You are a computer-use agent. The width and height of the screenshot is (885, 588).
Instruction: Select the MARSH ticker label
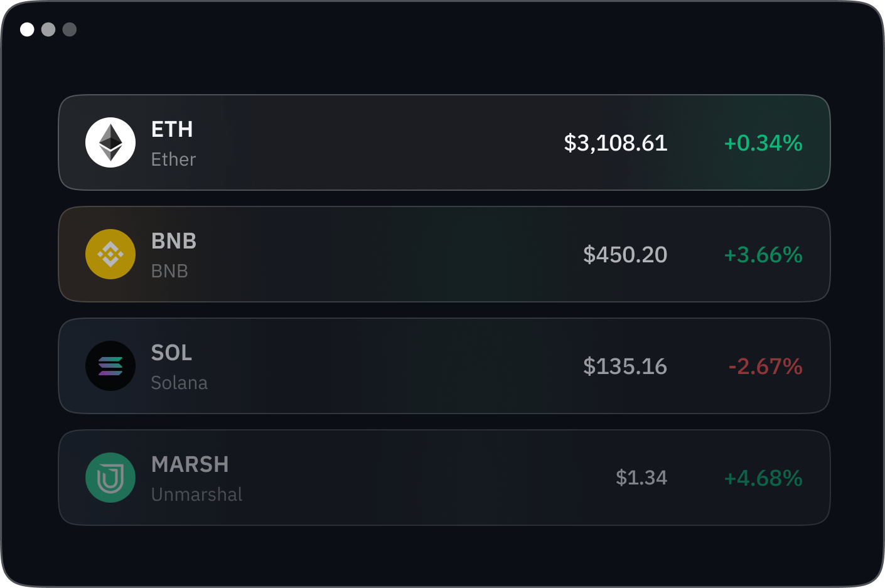(x=190, y=464)
